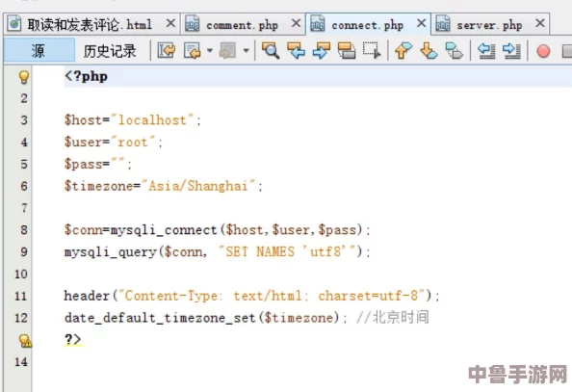Start macro recording red button

click(543, 51)
